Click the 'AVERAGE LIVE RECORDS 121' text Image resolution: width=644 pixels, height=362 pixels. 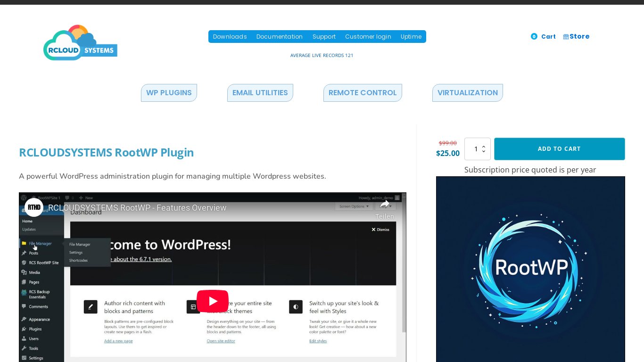point(322,56)
